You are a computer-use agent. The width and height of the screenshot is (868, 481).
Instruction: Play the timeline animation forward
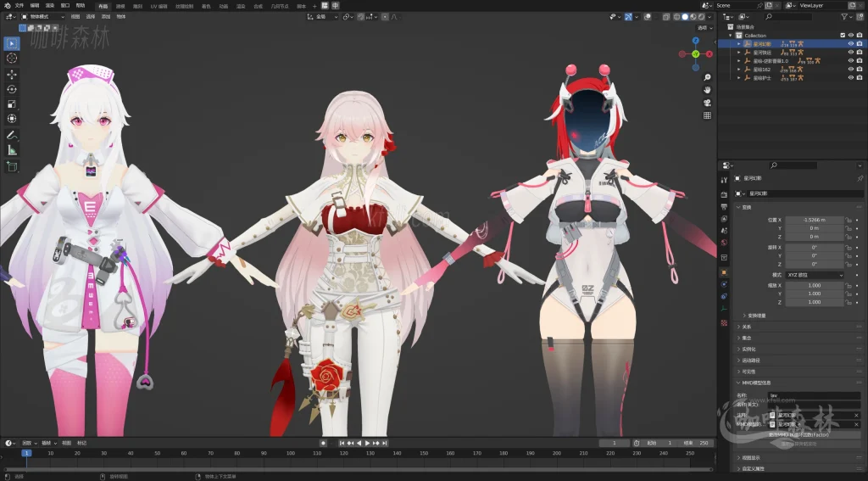[x=367, y=444]
